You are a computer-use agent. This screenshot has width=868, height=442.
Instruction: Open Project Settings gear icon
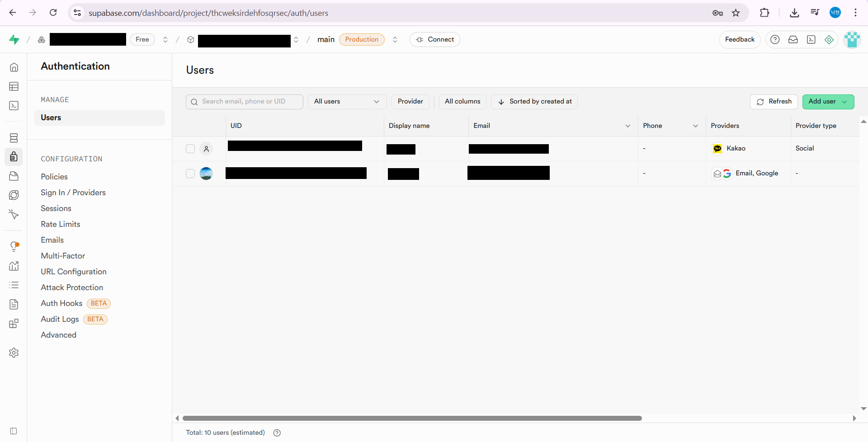click(x=14, y=353)
